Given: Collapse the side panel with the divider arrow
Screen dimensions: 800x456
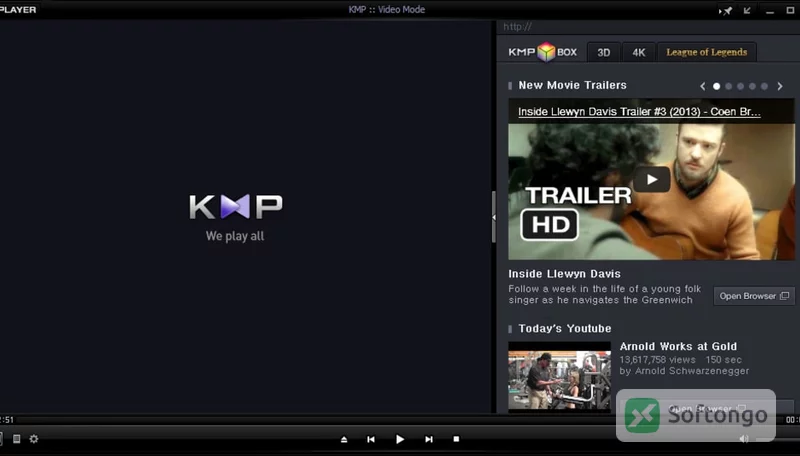Looking at the screenshot, I should pyautogui.click(x=493, y=217).
